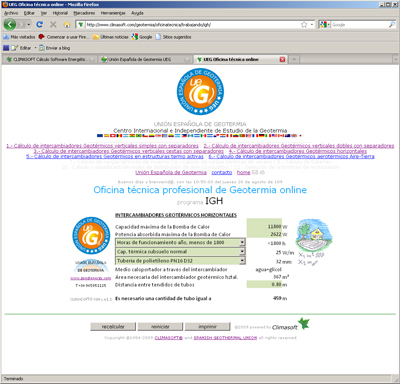
Task: Follow the contacto link
Action: click(x=222, y=172)
